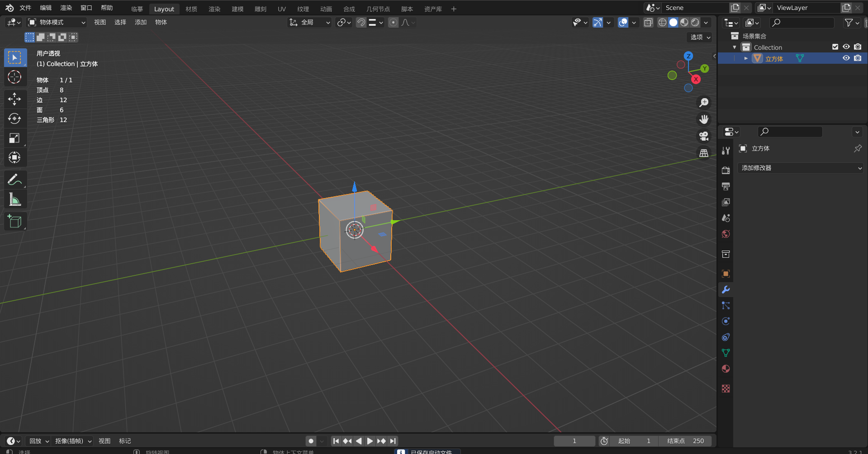The width and height of the screenshot is (868, 454).
Task: Toggle viewport gizmos display
Action: pyautogui.click(x=598, y=22)
